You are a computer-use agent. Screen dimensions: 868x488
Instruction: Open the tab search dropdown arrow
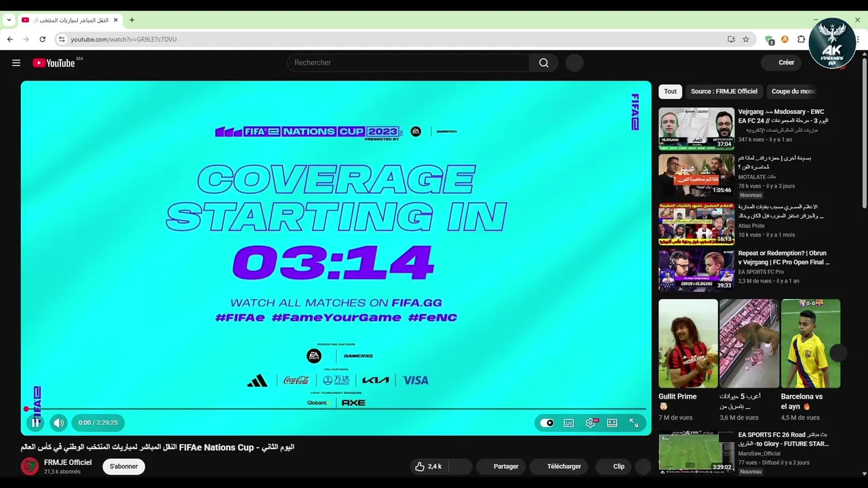[x=9, y=20]
